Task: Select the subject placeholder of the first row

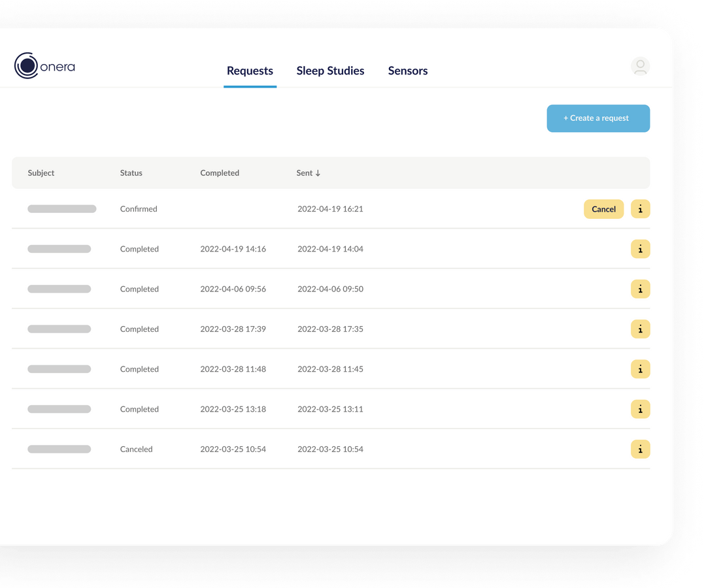Action: 62,208
